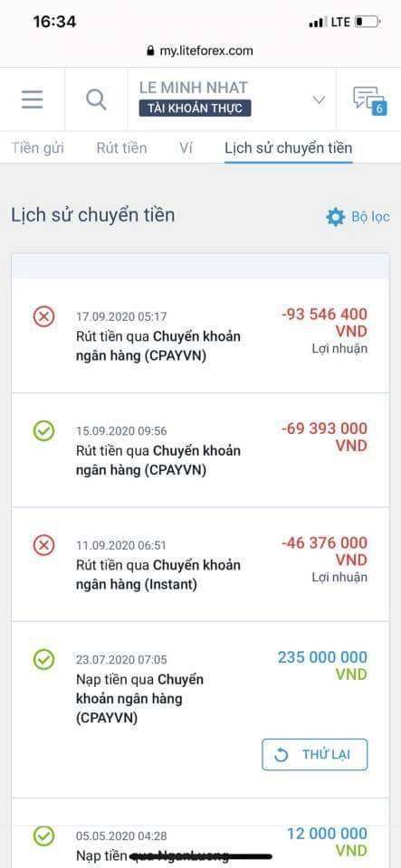Open the Ví tab
The width and height of the screenshot is (401, 868).
tap(186, 147)
